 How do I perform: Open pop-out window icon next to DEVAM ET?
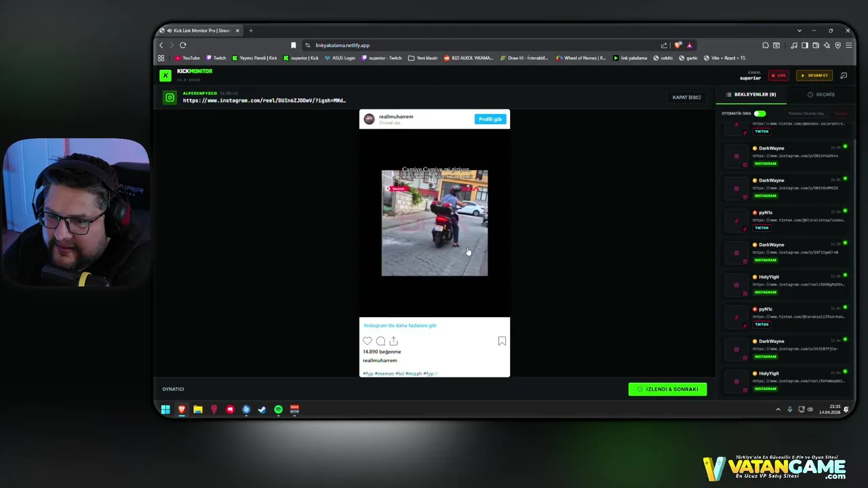[x=844, y=75]
